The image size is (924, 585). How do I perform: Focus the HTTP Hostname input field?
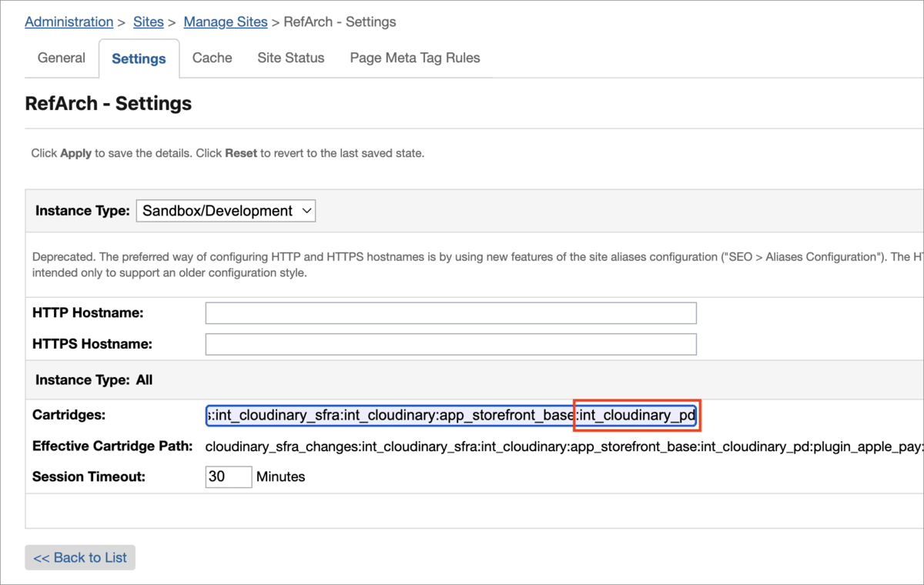(x=450, y=313)
